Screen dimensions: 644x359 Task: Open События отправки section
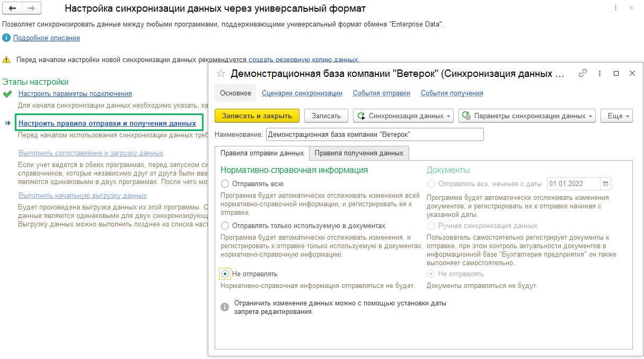[x=382, y=93]
